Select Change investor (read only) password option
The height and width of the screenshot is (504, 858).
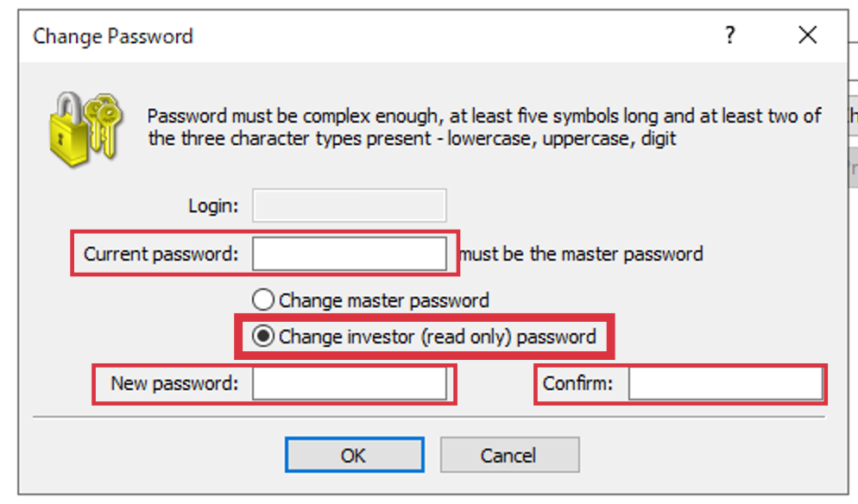pyautogui.click(x=263, y=336)
